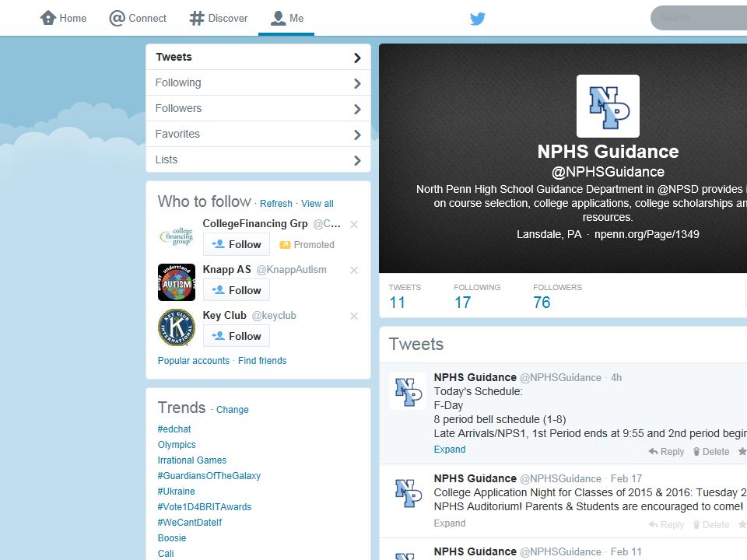Click avatar on Today's Schedule tweet
The image size is (747, 560).
tap(409, 391)
